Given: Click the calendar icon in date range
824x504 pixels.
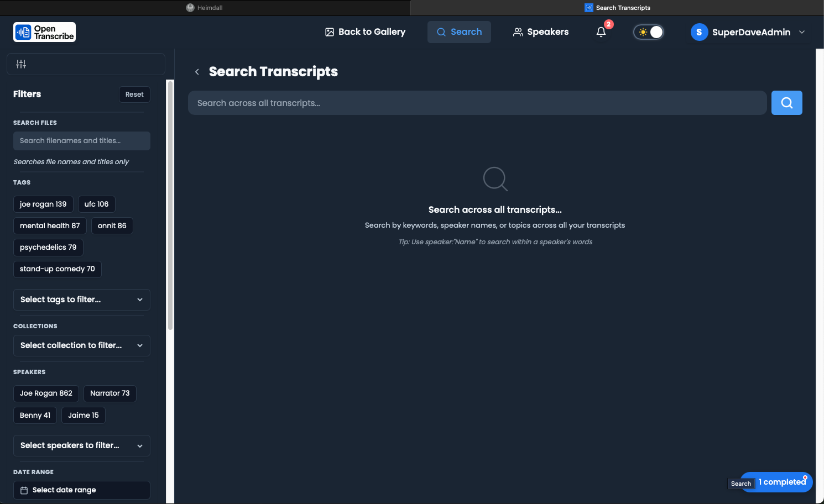Looking at the screenshot, I should (x=24, y=490).
